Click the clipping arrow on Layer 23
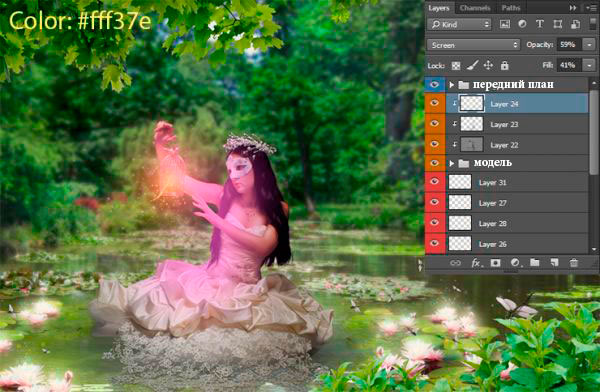 [455, 124]
